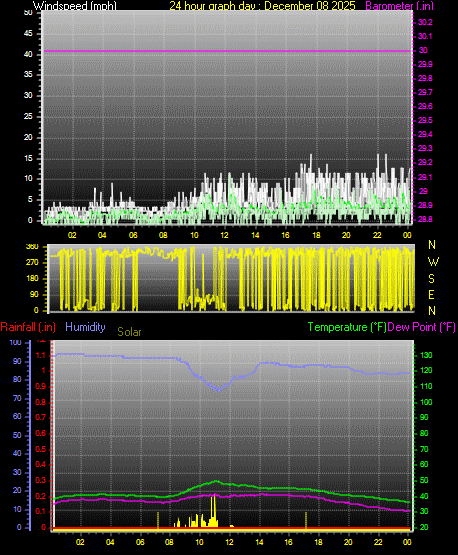Screen dimensions: 458x555
Task: Click the "Windspeed (mph)" axis title
Action: (75, 6)
